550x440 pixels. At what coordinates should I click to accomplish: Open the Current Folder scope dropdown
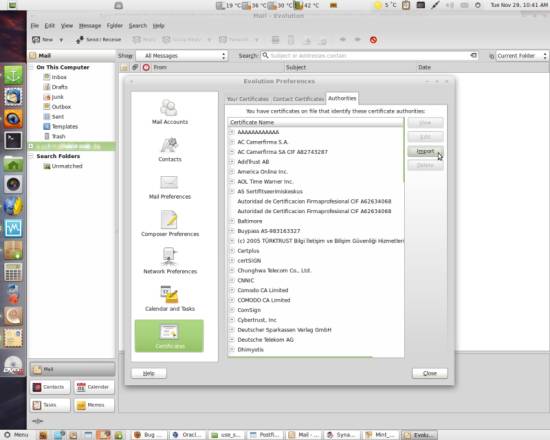pyautogui.click(x=521, y=56)
